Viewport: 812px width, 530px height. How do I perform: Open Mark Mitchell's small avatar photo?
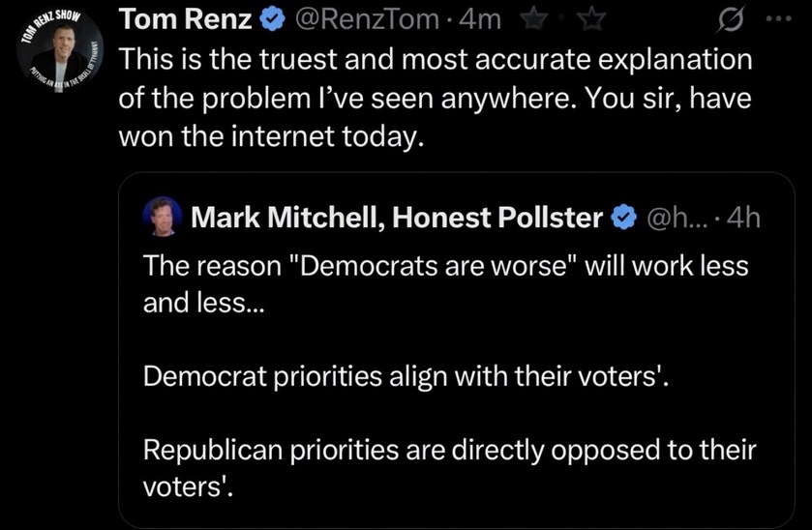point(163,217)
